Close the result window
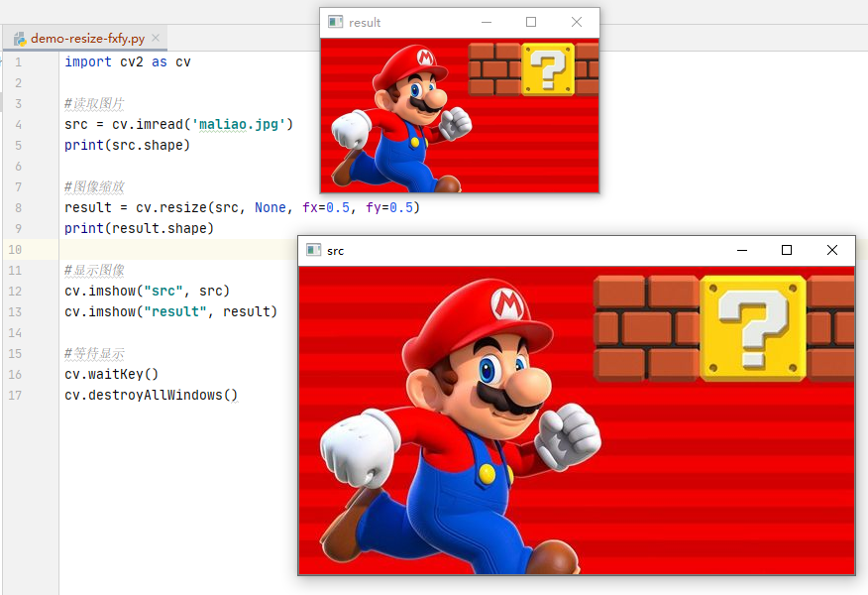This screenshot has height=595, width=868. tap(577, 22)
